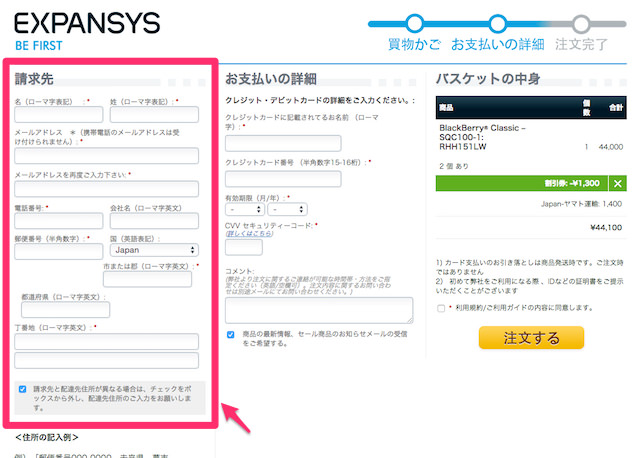The height and width of the screenshot is (458, 640).
Task: Open the country dropdown showing Japan
Action: pos(154,250)
